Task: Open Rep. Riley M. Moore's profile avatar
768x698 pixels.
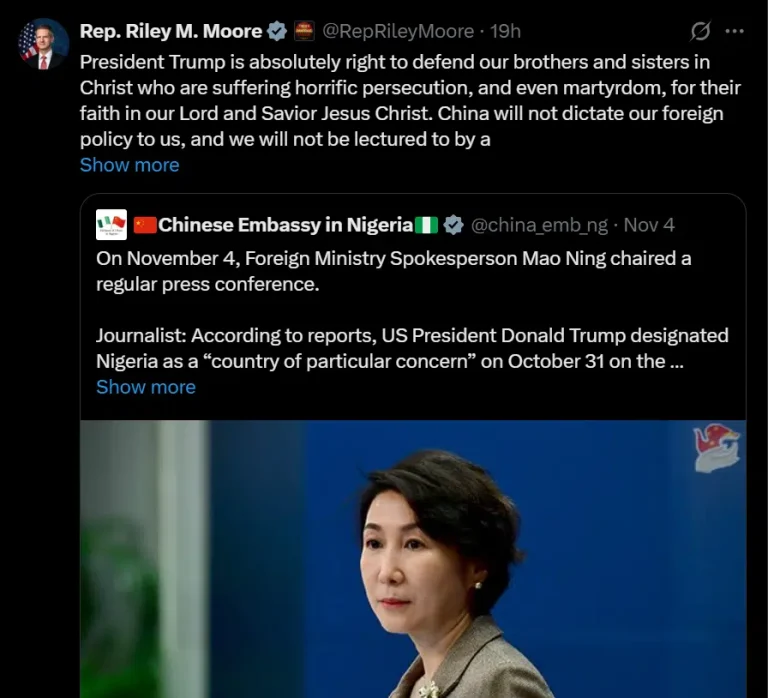Action: point(43,44)
